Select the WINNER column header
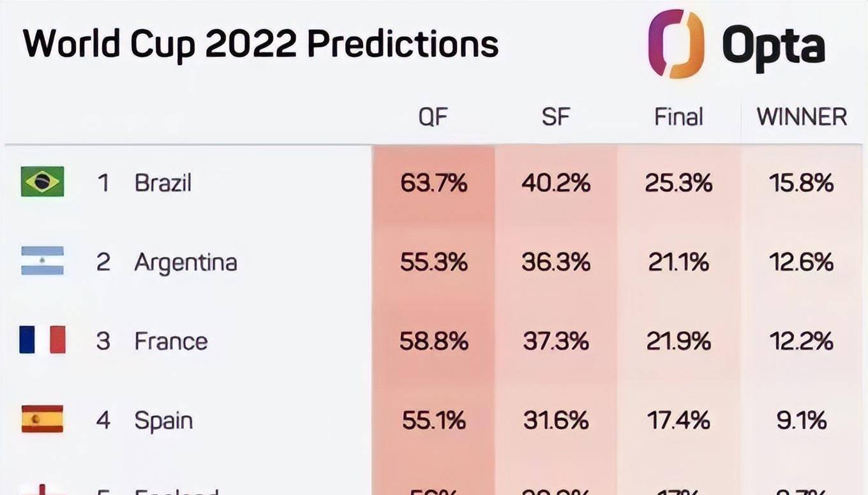868x495 pixels. 802,117
